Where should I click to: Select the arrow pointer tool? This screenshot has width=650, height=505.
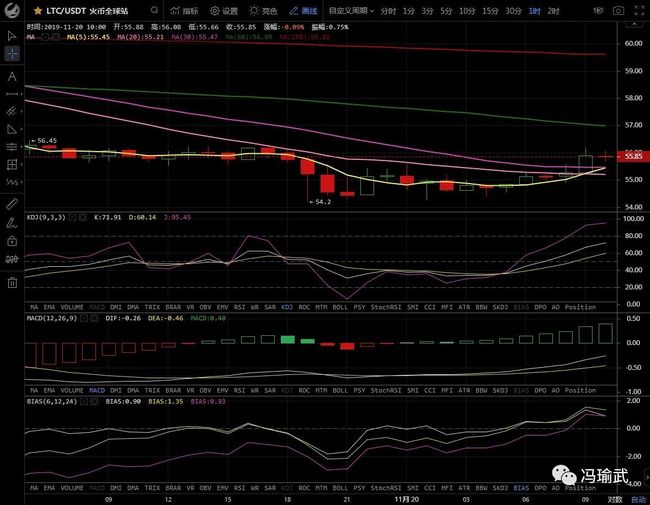pyautogui.click(x=12, y=36)
